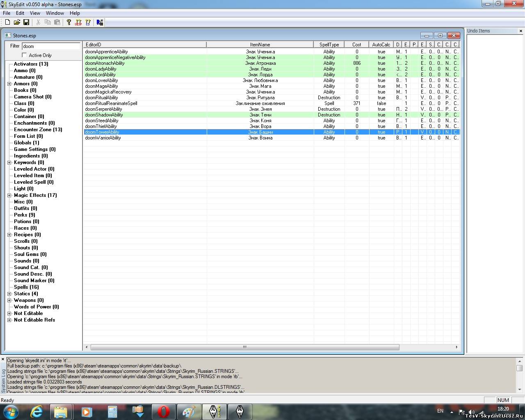525x420 pixels.
Task: Click the Open file folder icon
Action: tap(17, 22)
